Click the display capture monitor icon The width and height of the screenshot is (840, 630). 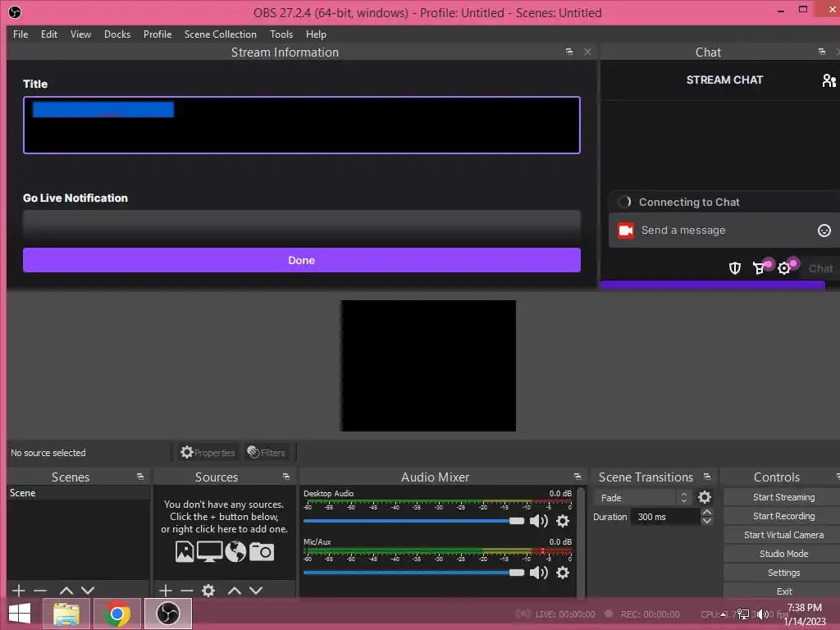click(x=209, y=551)
